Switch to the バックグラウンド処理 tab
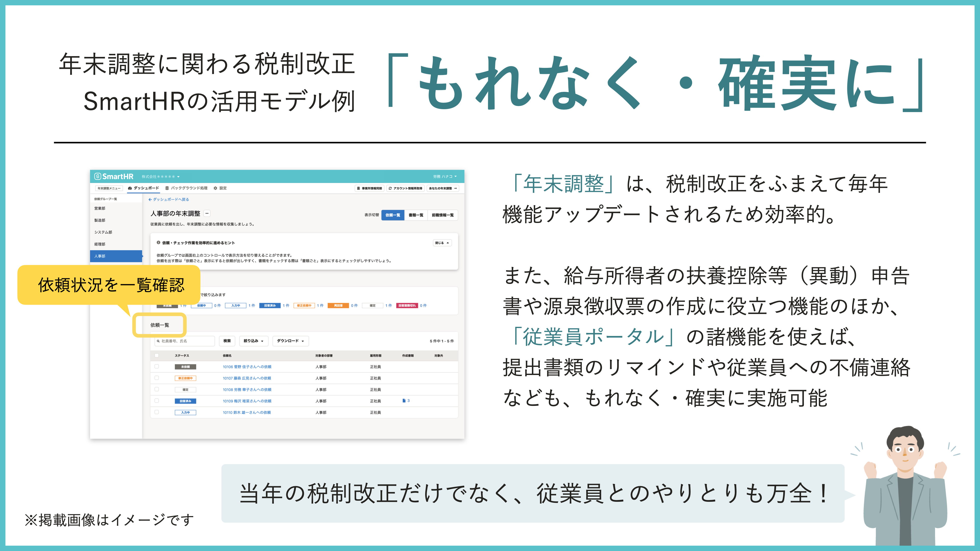980x551 pixels. click(x=186, y=188)
